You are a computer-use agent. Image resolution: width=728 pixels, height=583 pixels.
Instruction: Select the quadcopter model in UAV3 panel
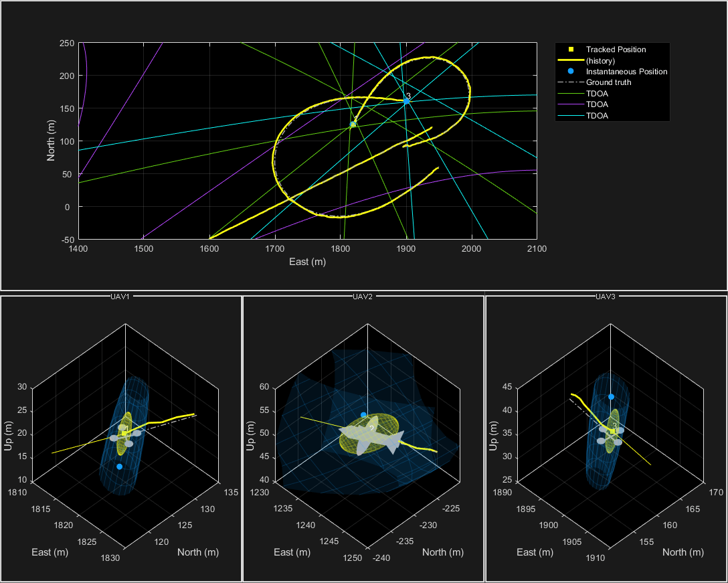(x=612, y=432)
